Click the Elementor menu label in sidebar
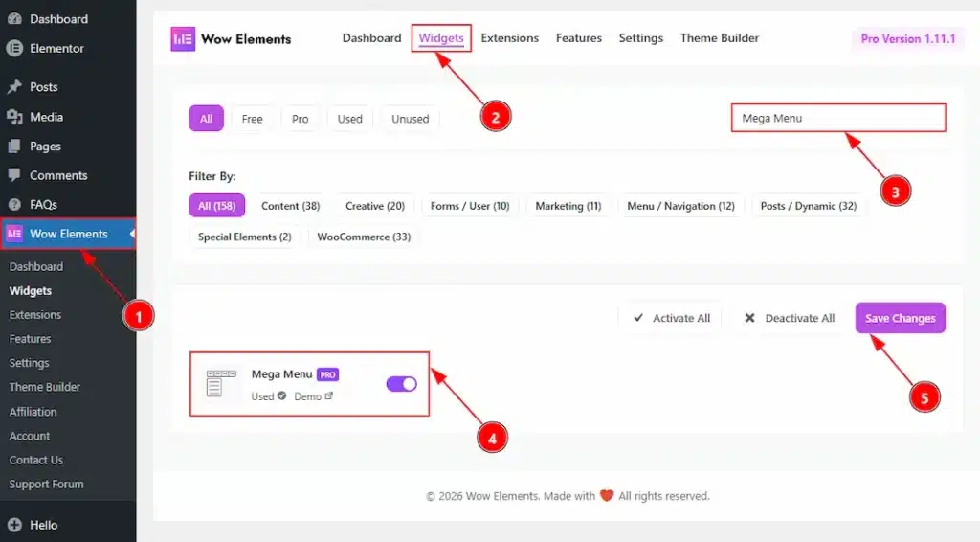This screenshot has height=542, width=980. click(x=56, y=48)
